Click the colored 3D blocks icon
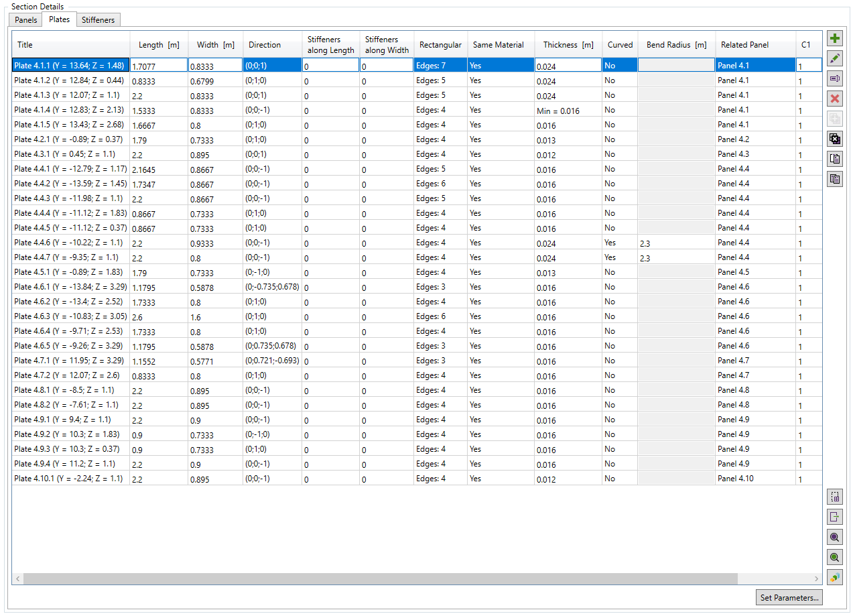The width and height of the screenshot is (853, 616). (835, 577)
